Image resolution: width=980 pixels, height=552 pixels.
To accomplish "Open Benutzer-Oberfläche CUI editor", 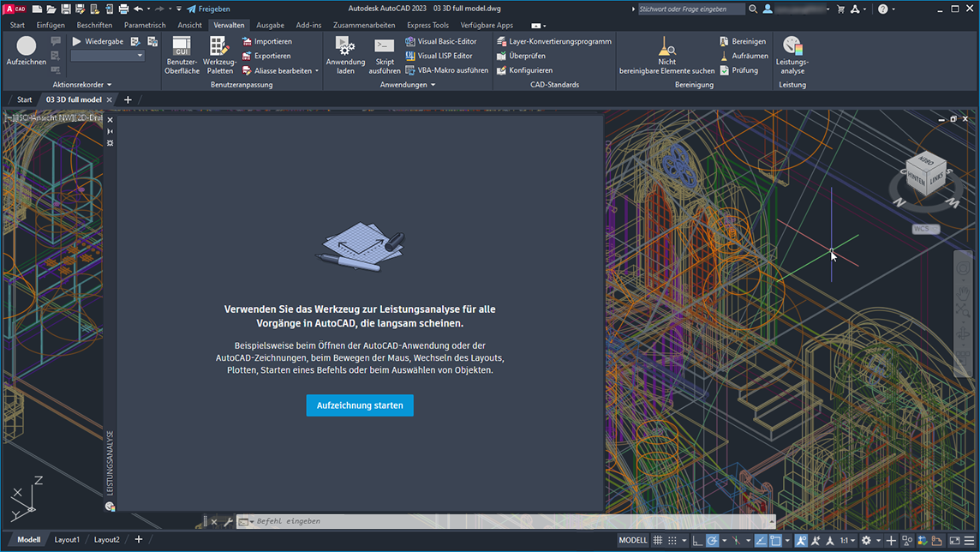I will pyautogui.click(x=182, y=55).
